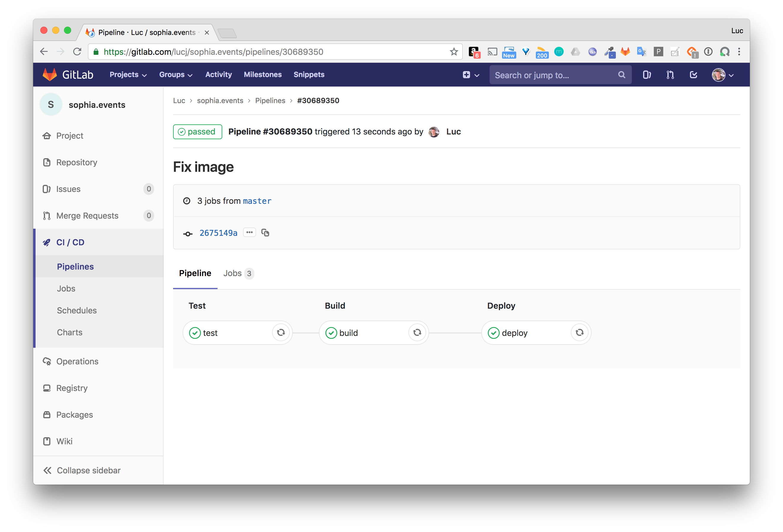Open merge requests icon in navbar

pos(670,75)
